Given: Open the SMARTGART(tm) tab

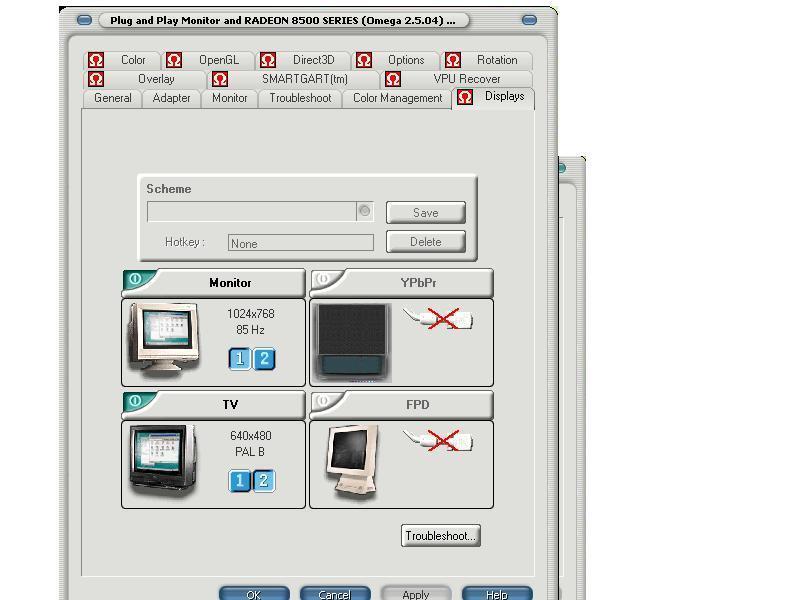Looking at the screenshot, I should pyautogui.click(x=304, y=79).
